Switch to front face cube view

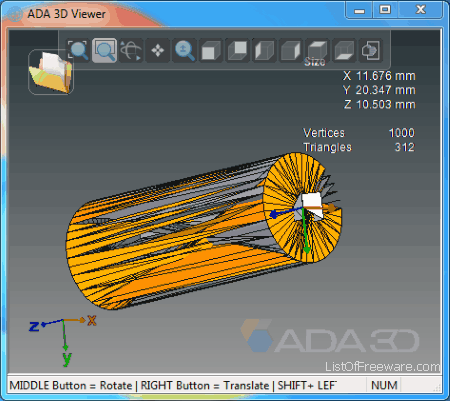(211, 51)
